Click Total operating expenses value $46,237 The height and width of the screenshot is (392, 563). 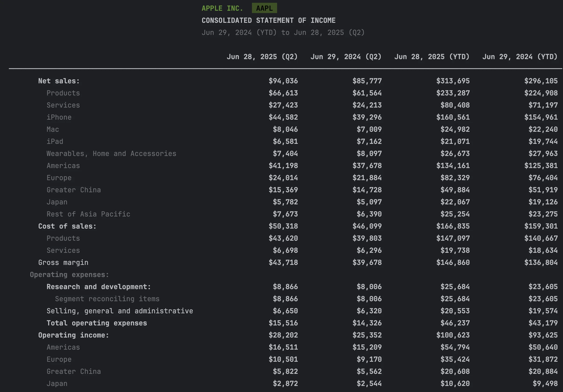(x=455, y=323)
